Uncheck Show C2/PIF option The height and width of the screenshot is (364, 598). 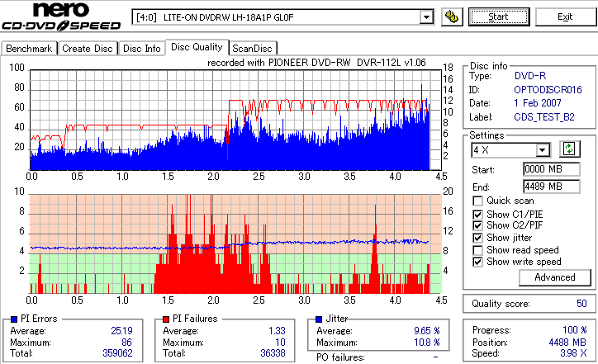477,225
